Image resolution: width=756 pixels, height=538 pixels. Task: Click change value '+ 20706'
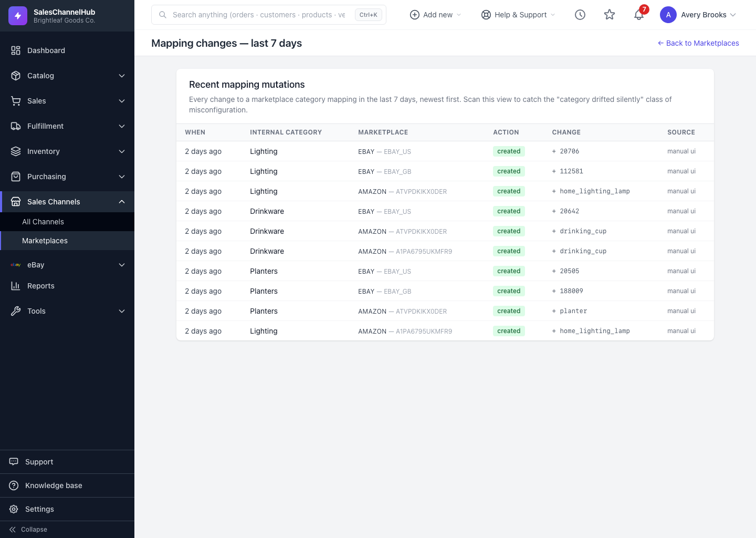tap(565, 151)
